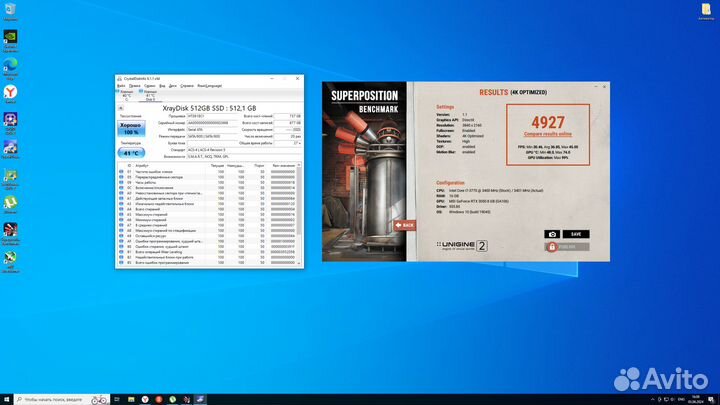Viewport: 720px width, 405px height.
Task: Click the taskbar clock and date
Action: (x=696, y=399)
